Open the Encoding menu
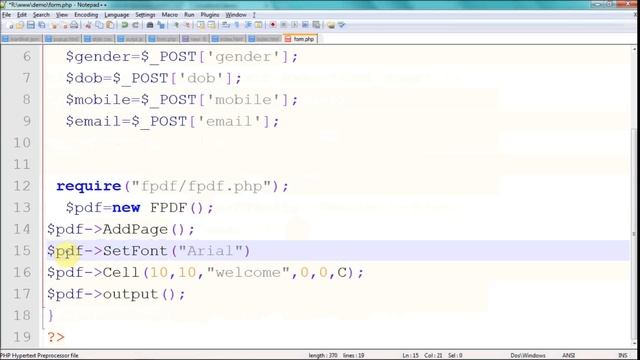The width and height of the screenshot is (640, 360). tap(86, 15)
